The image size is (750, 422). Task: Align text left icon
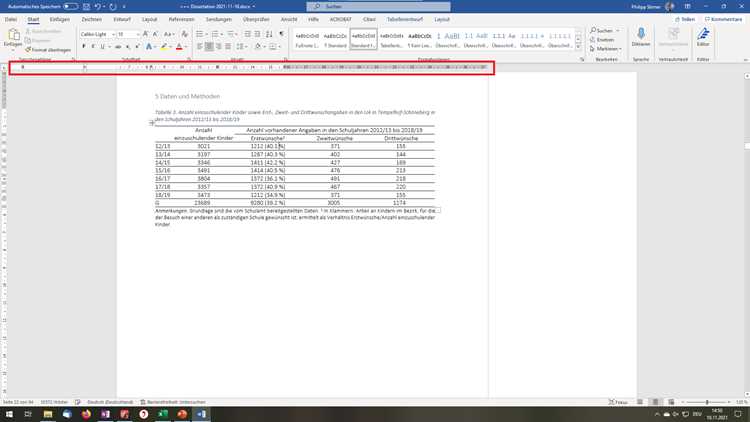[199, 47]
